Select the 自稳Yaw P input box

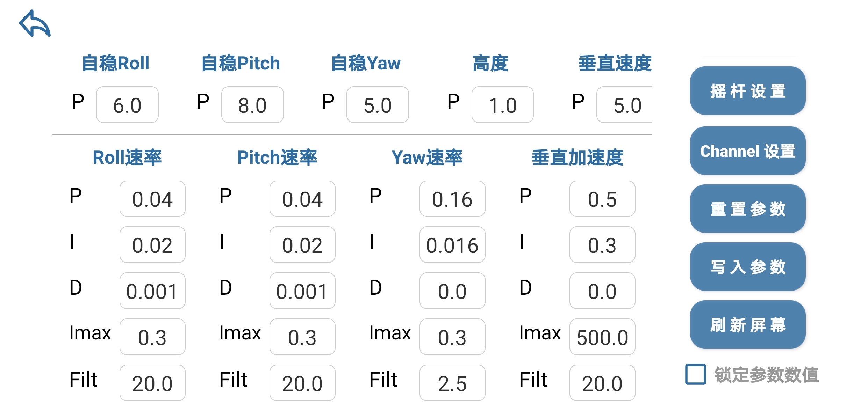(378, 105)
